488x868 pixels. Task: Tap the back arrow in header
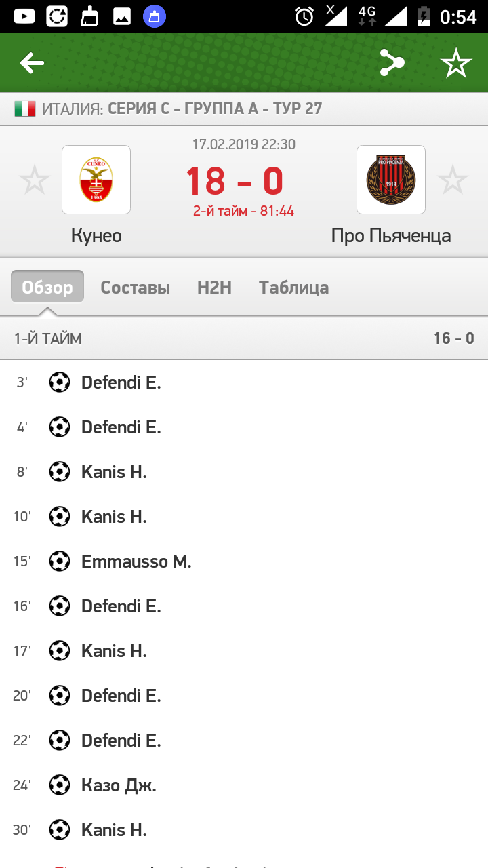point(32,64)
